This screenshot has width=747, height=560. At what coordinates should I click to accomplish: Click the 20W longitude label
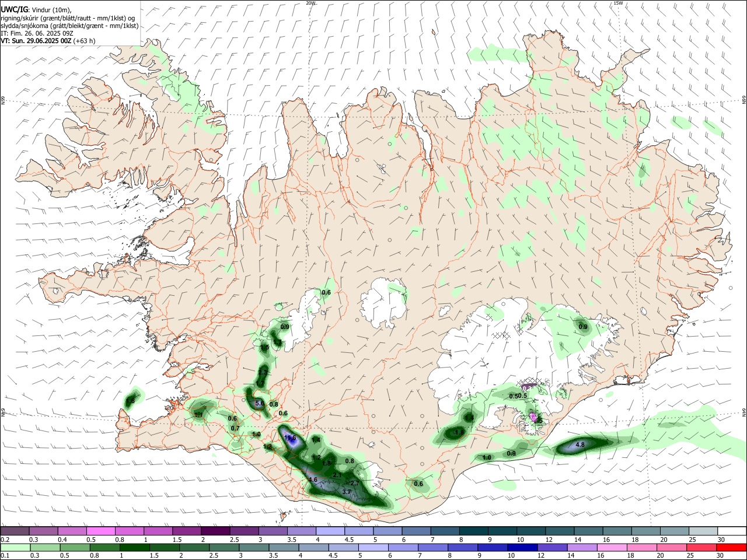tap(311, 3)
